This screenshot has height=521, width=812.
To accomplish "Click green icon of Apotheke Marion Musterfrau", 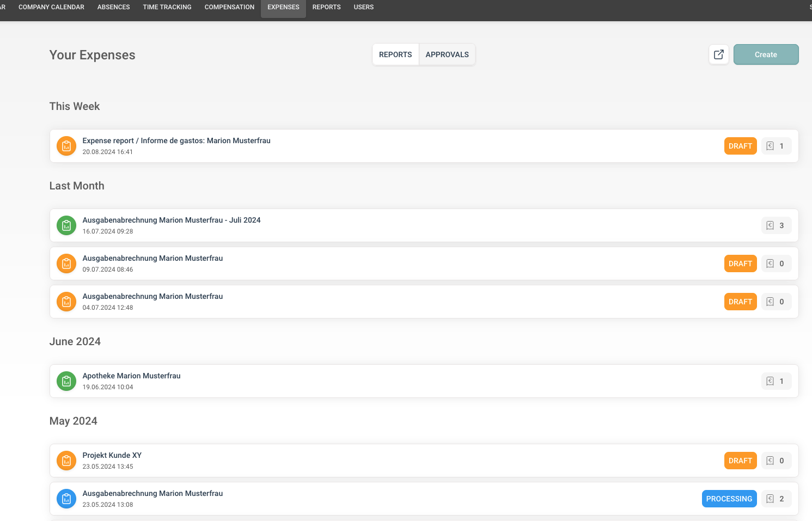I will coord(66,381).
